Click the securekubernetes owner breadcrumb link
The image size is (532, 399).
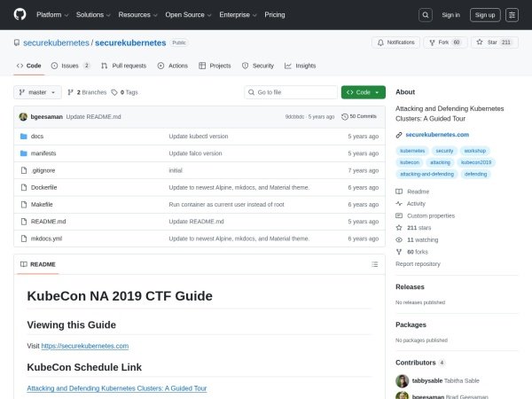(x=56, y=43)
